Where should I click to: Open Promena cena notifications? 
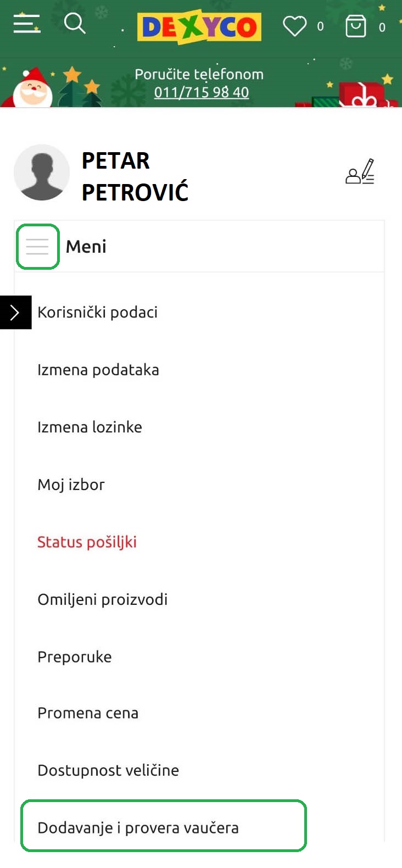88,713
